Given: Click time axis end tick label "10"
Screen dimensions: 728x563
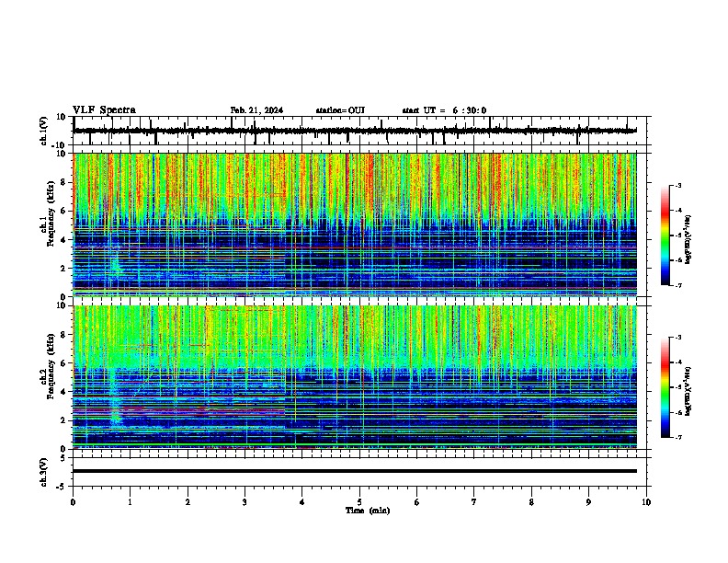Looking at the screenshot, I should click(646, 501).
